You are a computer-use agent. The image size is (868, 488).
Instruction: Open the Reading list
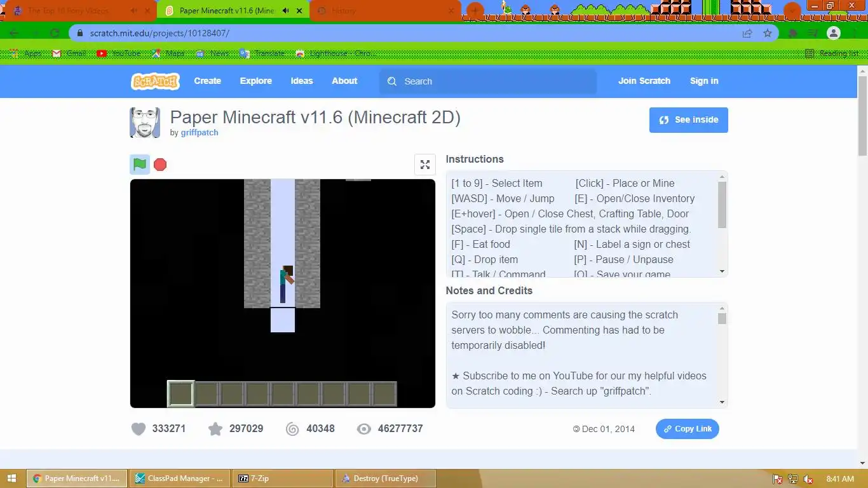(832, 53)
